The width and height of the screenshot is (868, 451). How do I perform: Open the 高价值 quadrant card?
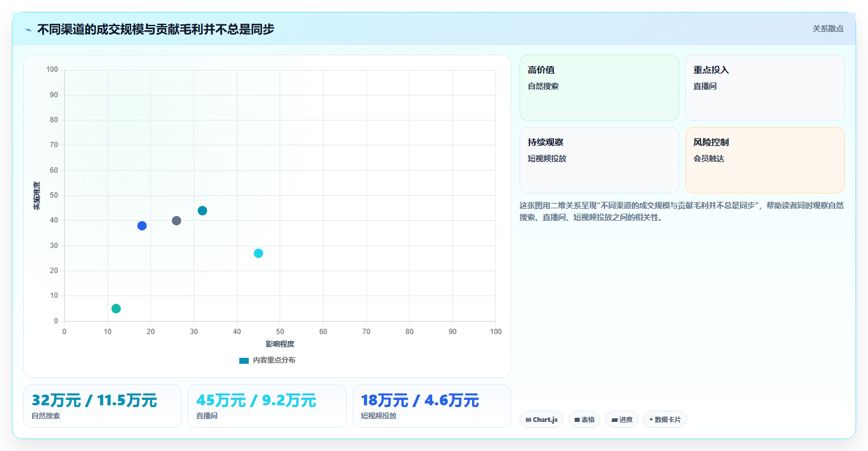pyautogui.click(x=599, y=88)
